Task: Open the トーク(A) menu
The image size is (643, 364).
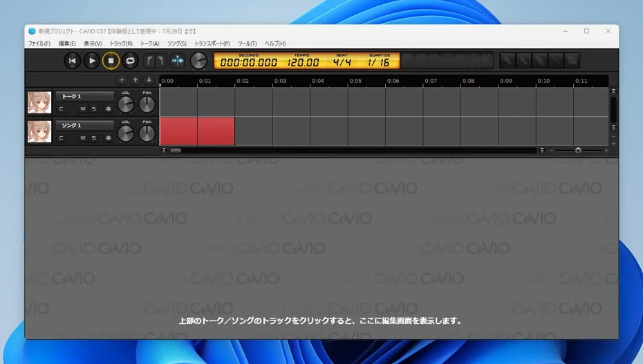Action: point(149,44)
